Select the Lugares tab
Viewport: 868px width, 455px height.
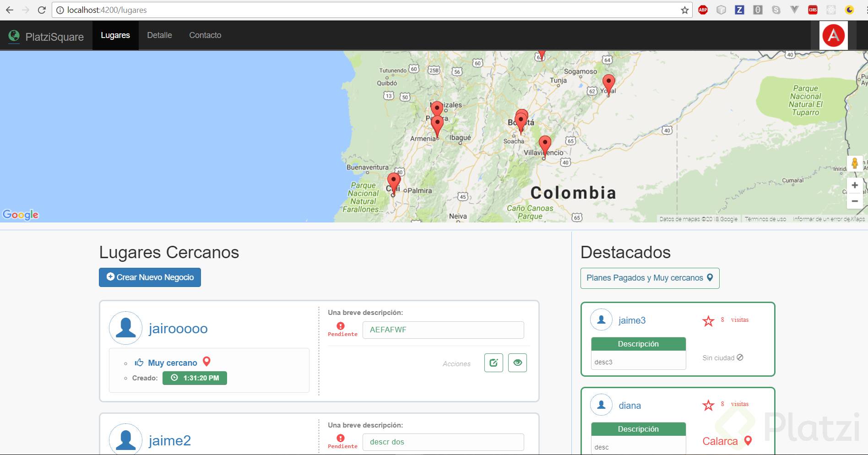point(115,35)
